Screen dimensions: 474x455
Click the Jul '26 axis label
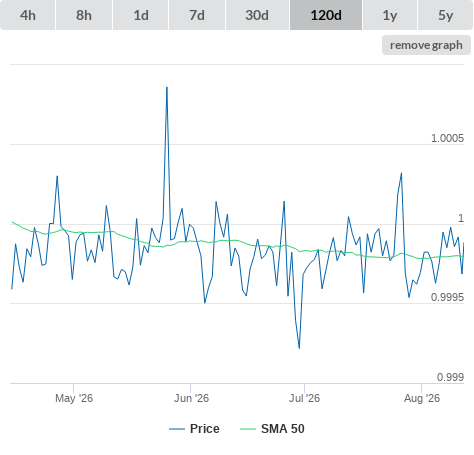pyautogui.click(x=304, y=398)
